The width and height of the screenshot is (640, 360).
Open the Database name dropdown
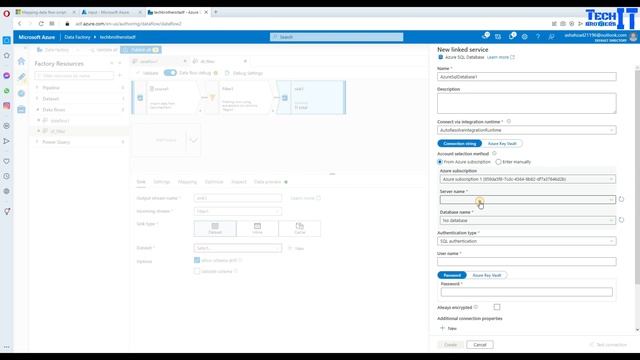pos(527,220)
